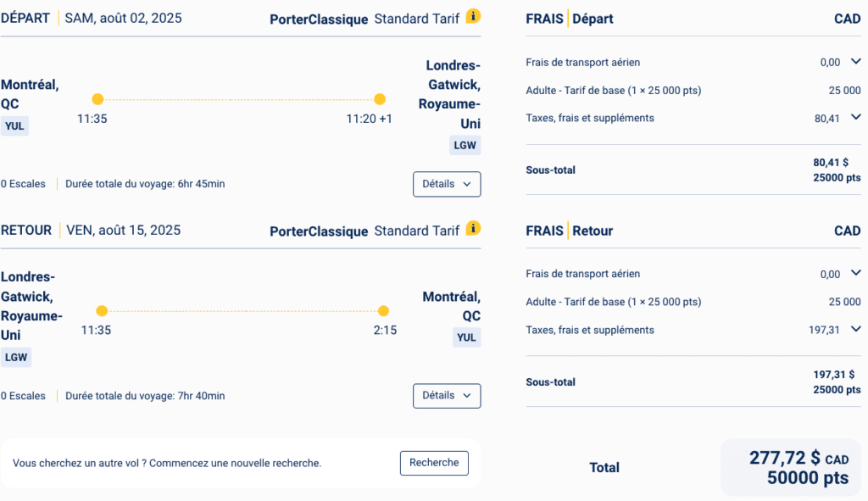868x501 pixels.
Task: Click the Recherche button
Action: point(434,463)
